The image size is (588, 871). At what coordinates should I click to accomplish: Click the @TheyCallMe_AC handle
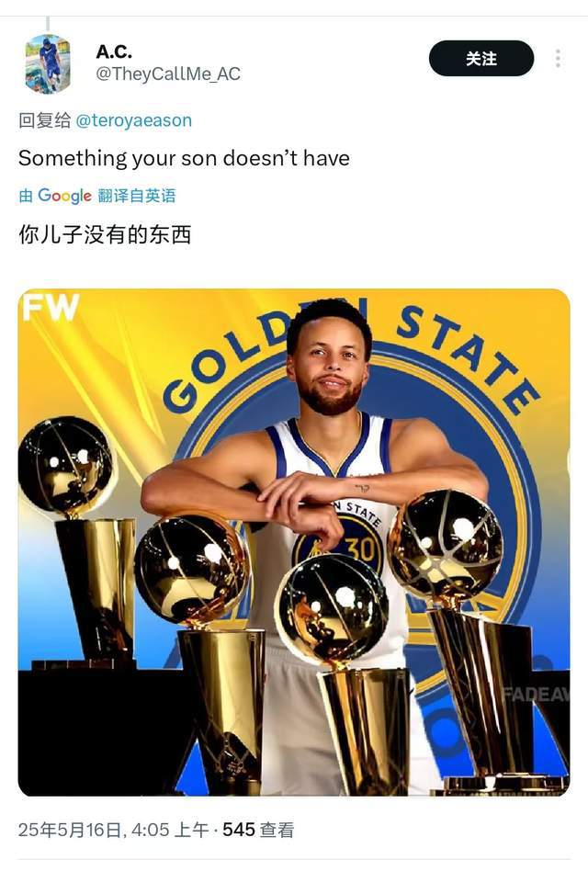point(168,74)
